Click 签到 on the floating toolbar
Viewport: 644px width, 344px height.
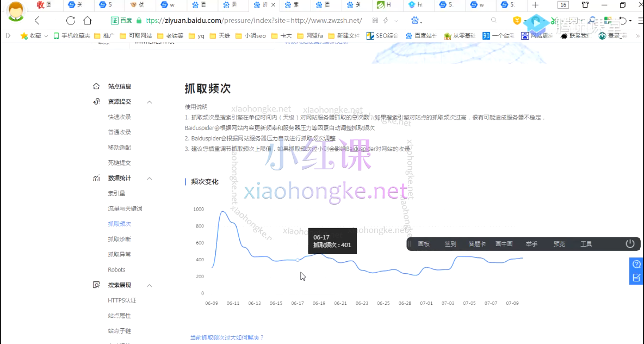point(450,244)
